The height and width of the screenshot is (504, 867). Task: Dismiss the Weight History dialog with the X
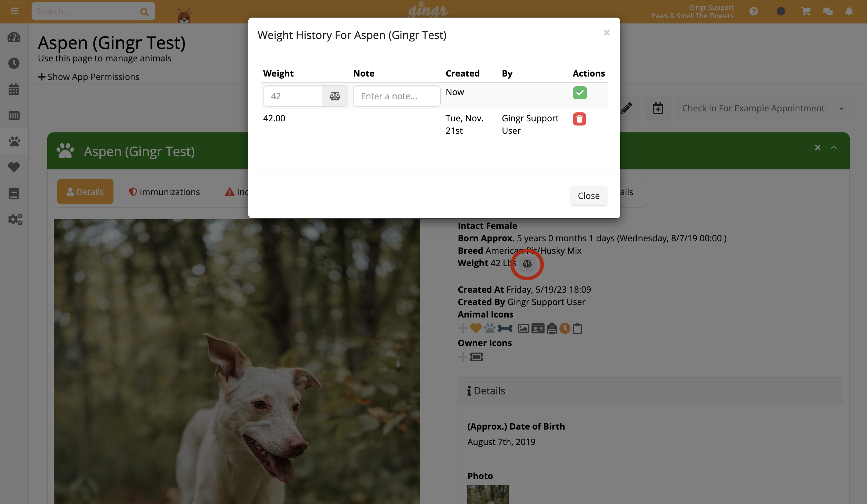tap(607, 33)
